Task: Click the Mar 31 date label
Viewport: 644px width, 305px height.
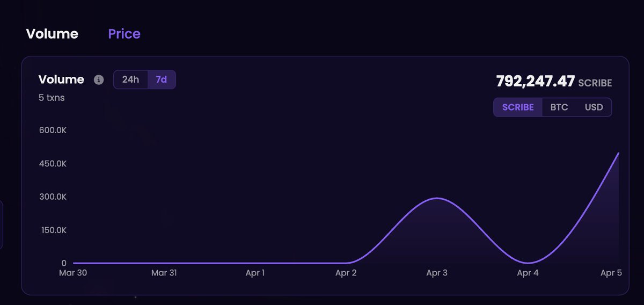Action: 164,273
